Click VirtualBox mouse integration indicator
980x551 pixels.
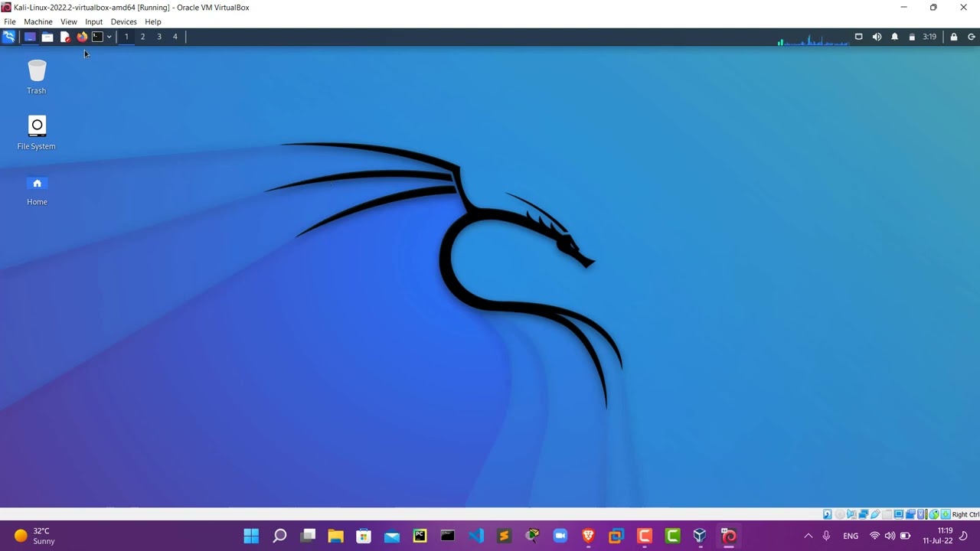pyautogui.click(x=934, y=514)
